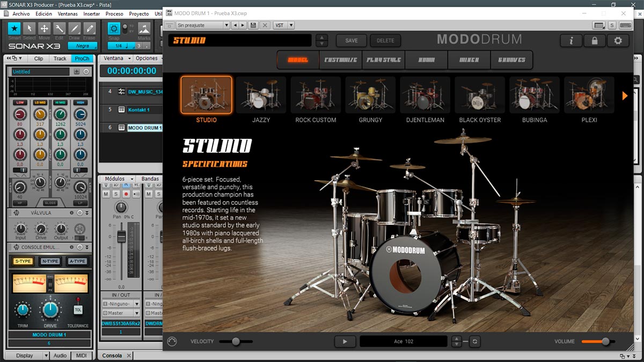This screenshot has height=362, width=644.
Task: Select the Smart tool in SONAR
Action: (x=14, y=28)
